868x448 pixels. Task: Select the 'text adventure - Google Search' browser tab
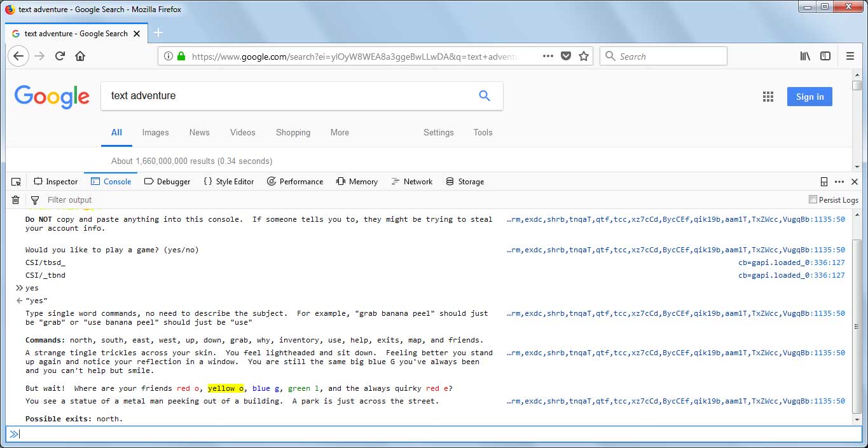click(76, 33)
